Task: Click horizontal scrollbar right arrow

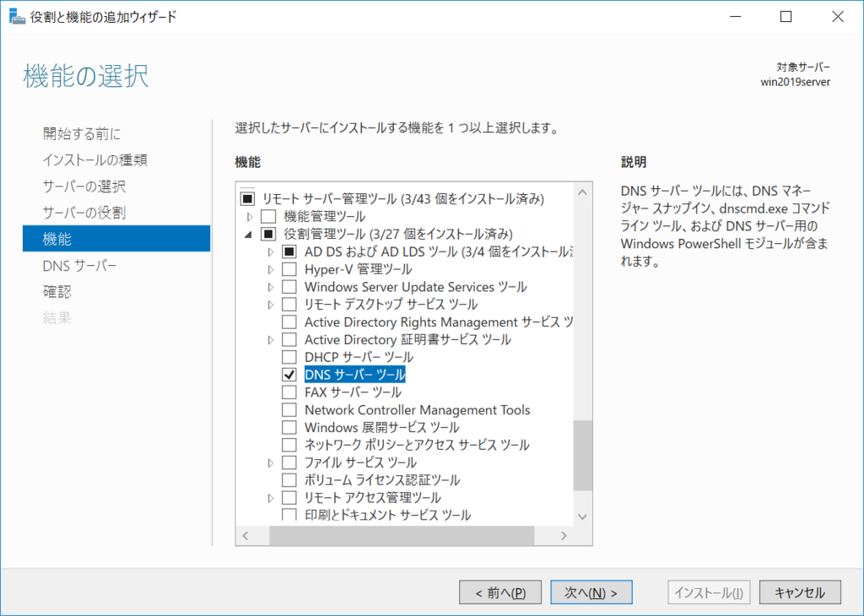Action: click(564, 536)
